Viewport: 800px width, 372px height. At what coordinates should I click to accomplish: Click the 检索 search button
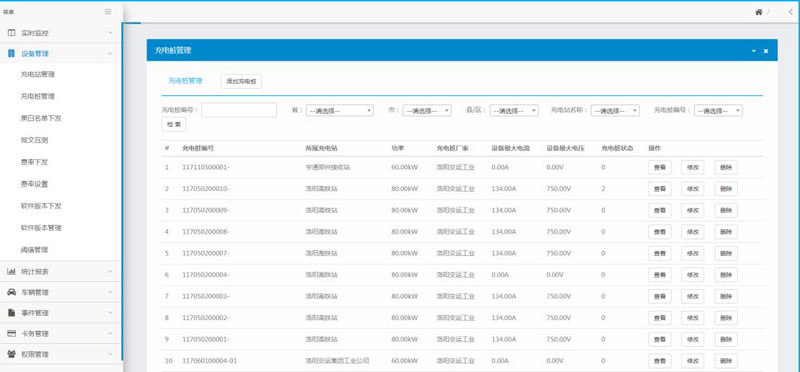(x=173, y=125)
